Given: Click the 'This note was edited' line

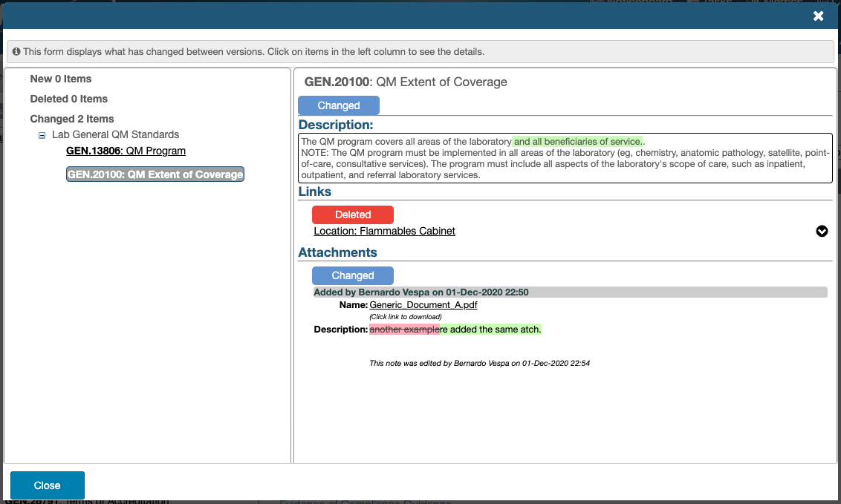Looking at the screenshot, I should tap(479, 363).
